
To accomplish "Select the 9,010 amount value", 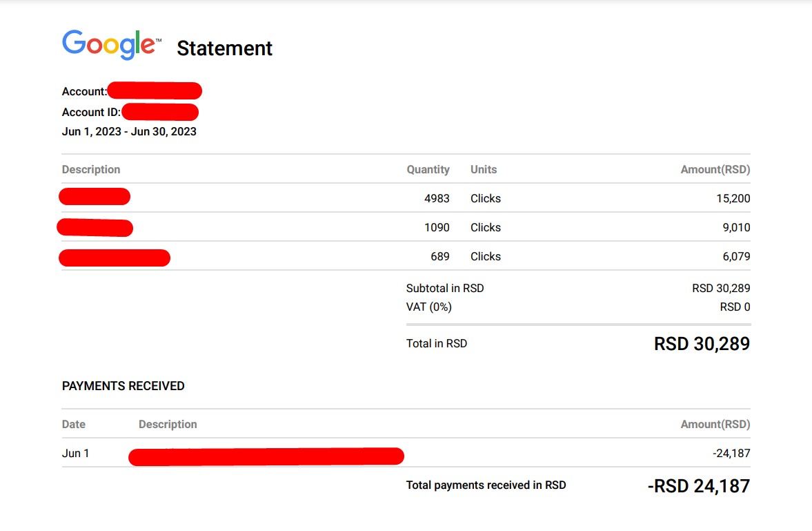I will (736, 227).
